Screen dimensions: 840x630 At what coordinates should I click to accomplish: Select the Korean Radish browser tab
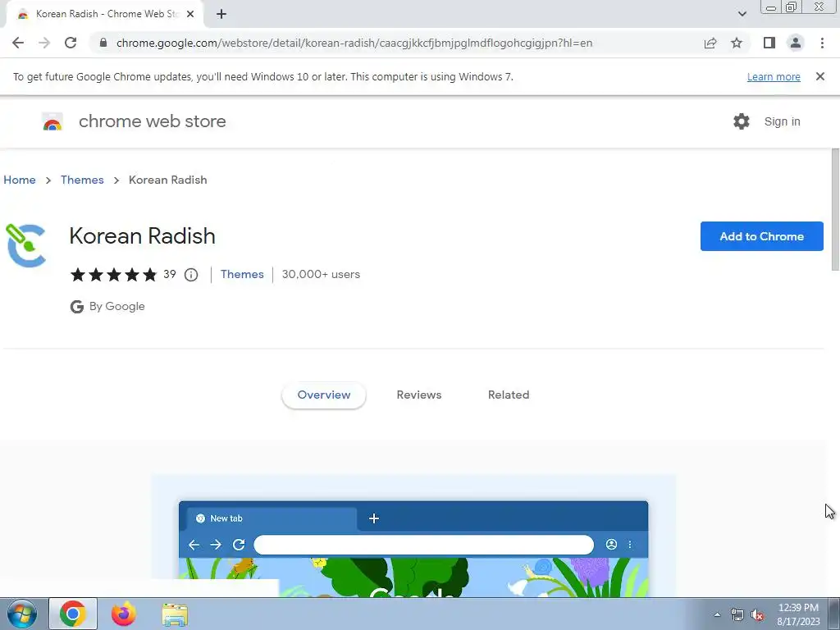pos(106,15)
